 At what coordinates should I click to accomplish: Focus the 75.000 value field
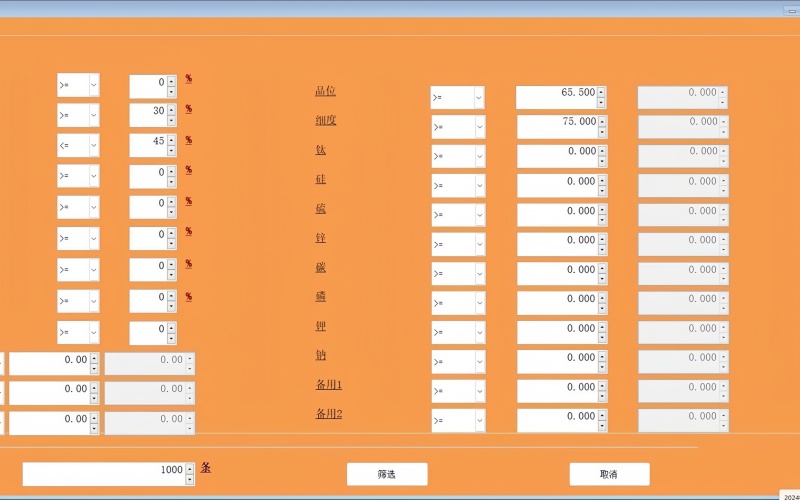click(x=555, y=127)
